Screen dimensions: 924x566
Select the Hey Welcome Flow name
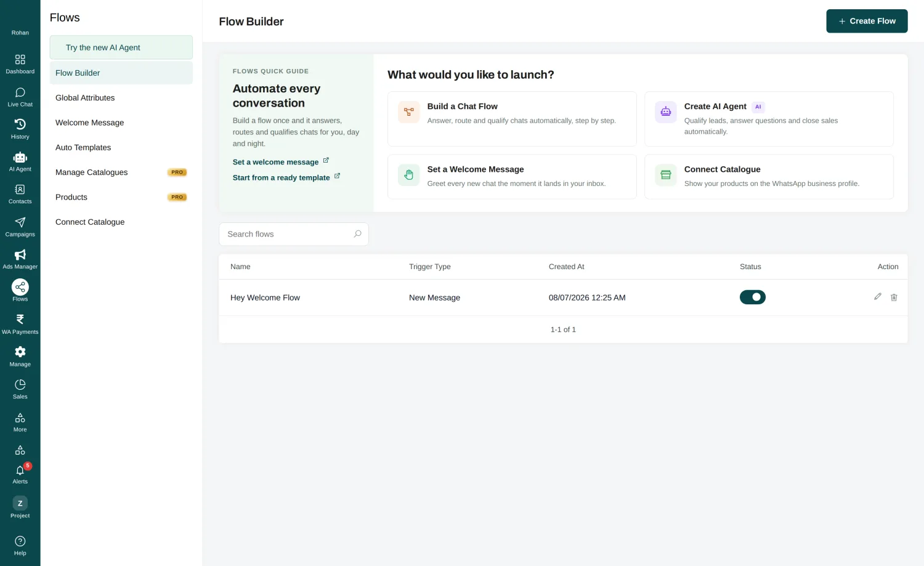pyautogui.click(x=265, y=297)
